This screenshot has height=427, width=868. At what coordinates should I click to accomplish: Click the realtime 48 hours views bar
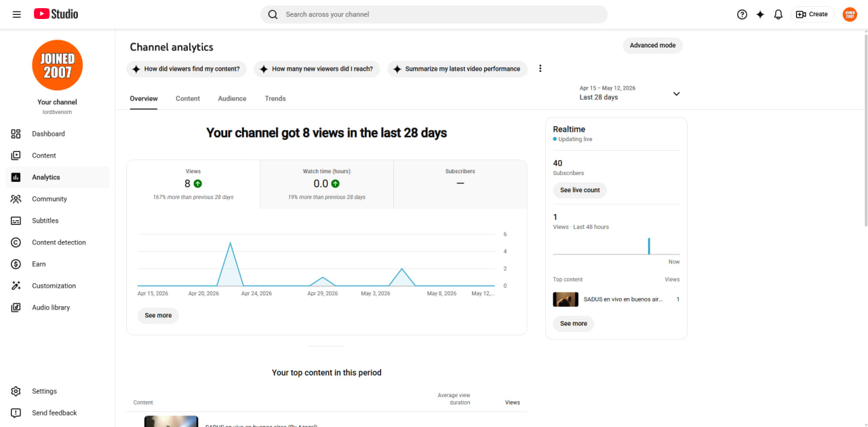(649, 246)
